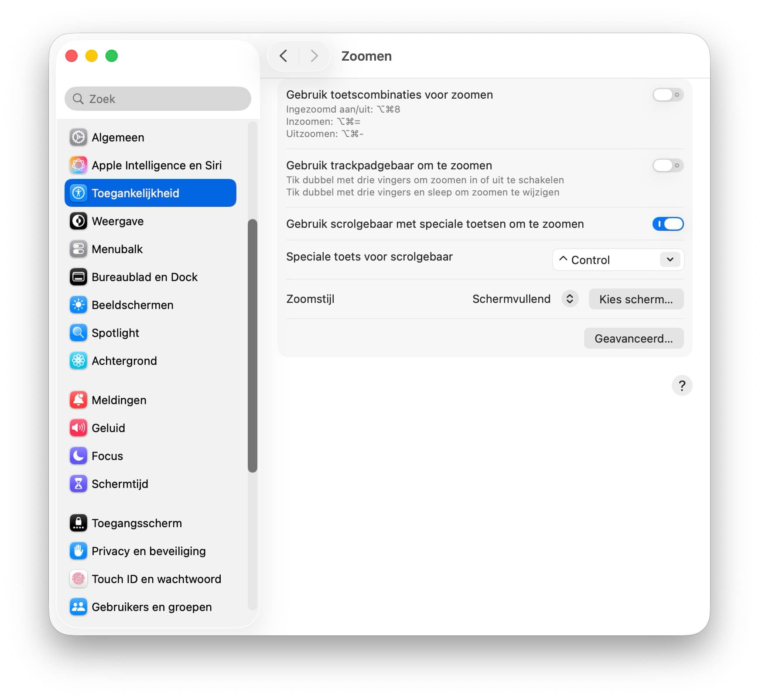Open Spotlight magnifier icon in sidebar
This screenshot has height=700, width=759.
(x=79, y=333)
